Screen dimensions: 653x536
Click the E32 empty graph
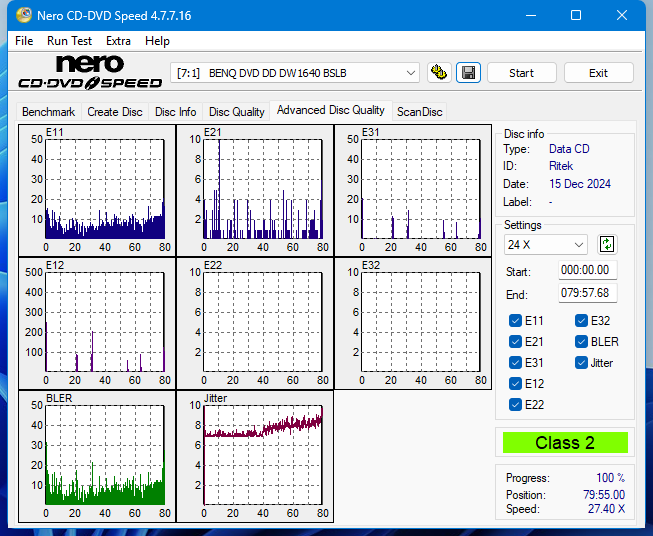click(x=413, y=324)
